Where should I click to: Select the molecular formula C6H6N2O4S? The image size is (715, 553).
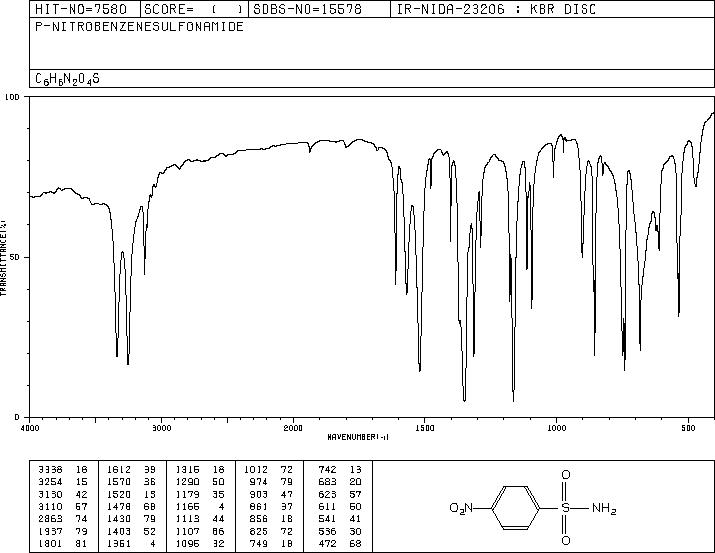[x=67, y=79]
